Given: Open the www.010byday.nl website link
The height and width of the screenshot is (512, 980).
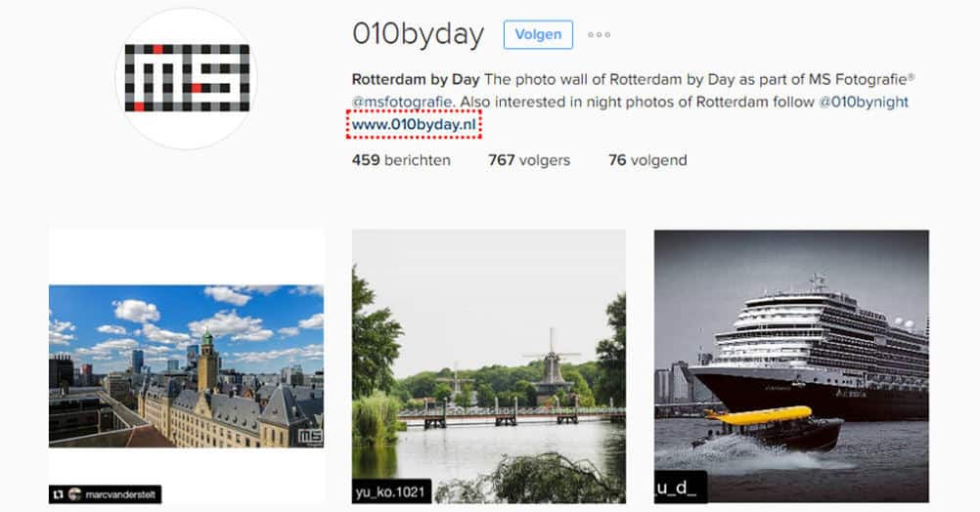Looking at the screenshot, I should [x=414, y=124].
